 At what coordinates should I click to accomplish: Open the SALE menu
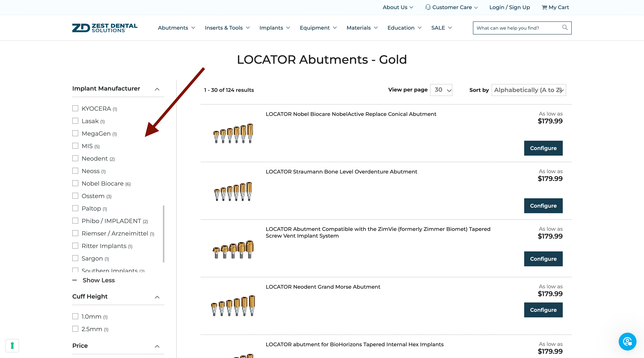pos(441,28)
